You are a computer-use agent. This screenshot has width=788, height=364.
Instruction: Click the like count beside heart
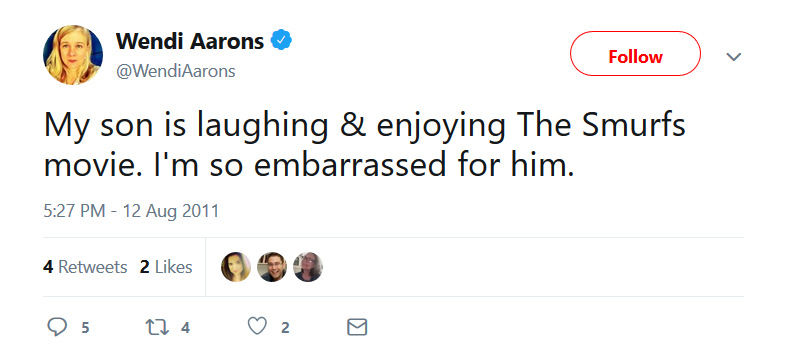(x=285, y=328)
